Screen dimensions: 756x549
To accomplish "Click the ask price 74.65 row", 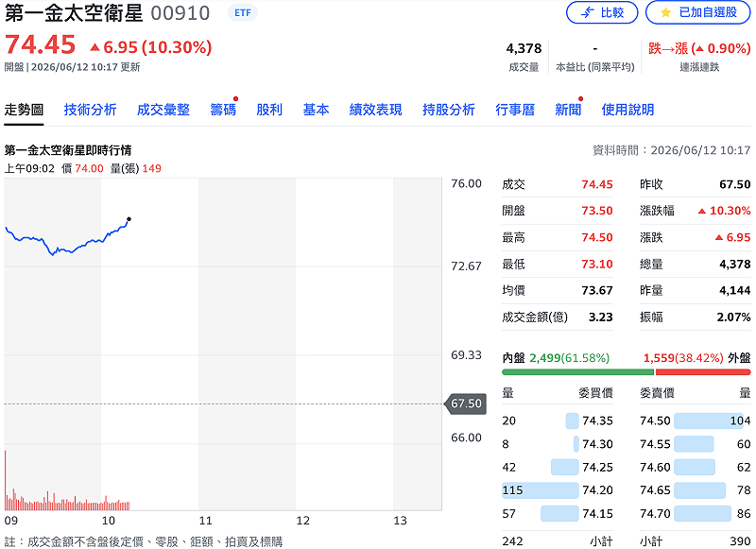I will coord(696,490).
